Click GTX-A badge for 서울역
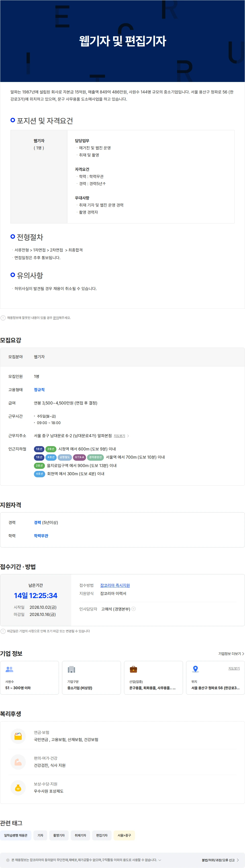The width and height of the screenshot is (245, 868). (79, 457)
